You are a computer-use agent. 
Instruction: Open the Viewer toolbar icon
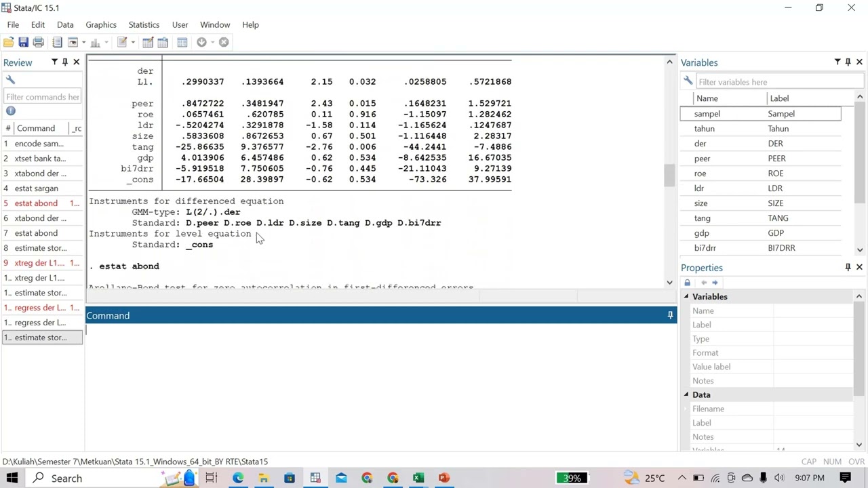point(73,42)
